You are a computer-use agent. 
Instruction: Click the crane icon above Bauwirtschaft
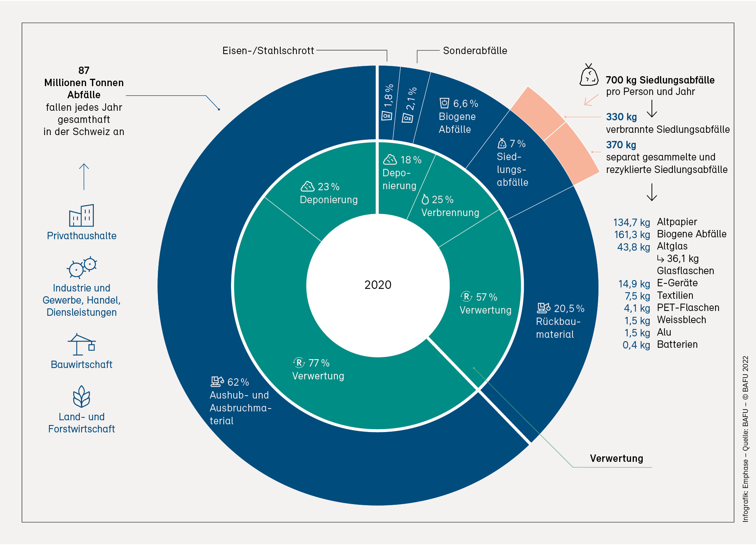click(x=82, y=344)
